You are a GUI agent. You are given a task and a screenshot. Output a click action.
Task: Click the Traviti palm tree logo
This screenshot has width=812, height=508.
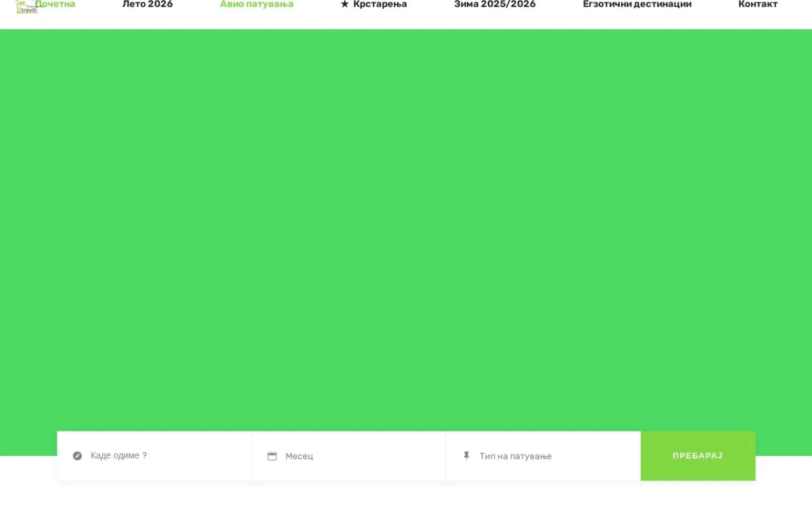click(27, 6)
